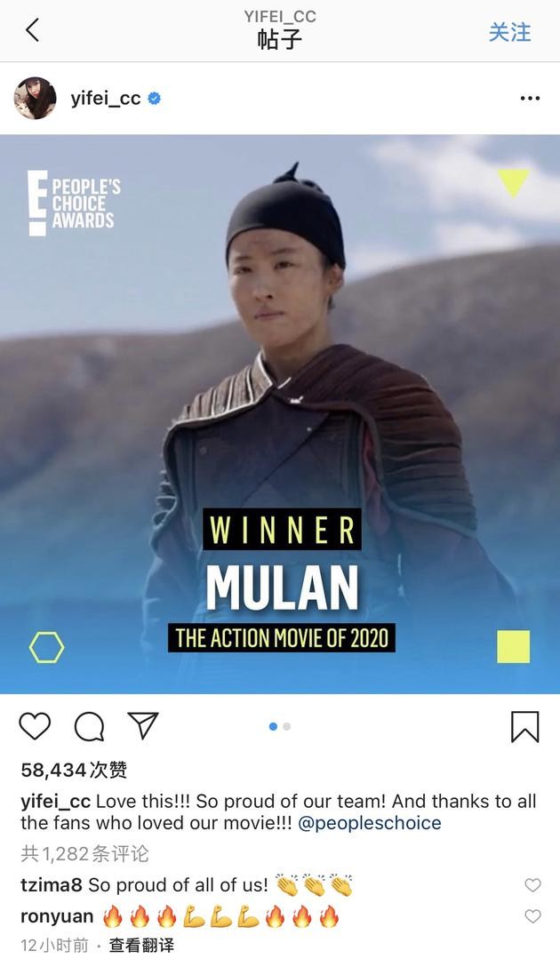Select the second carousel page dot

(287, 727)
